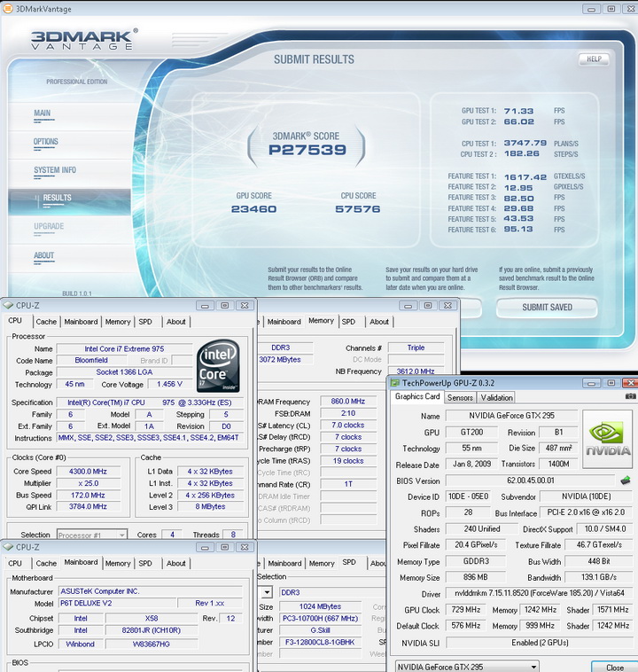Click the CPU-Z motherboard Model field P6T DELUXE V2

coord(118,603)
